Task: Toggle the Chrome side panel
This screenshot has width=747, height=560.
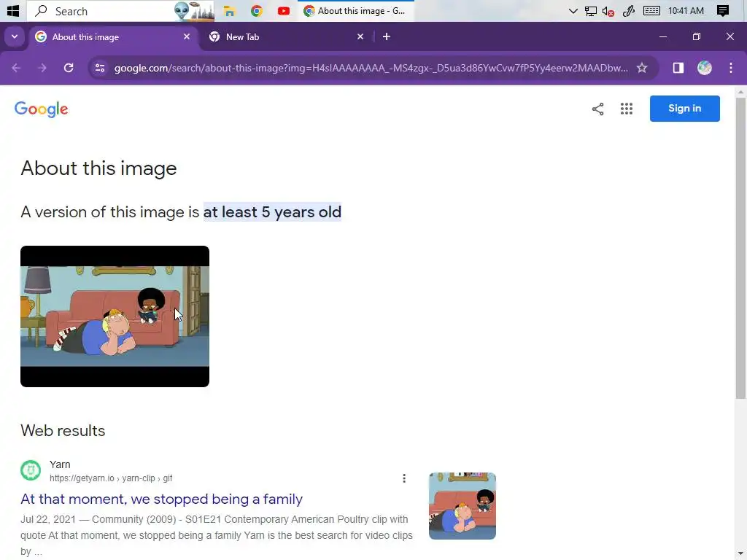Action: (x=678, y=68)
